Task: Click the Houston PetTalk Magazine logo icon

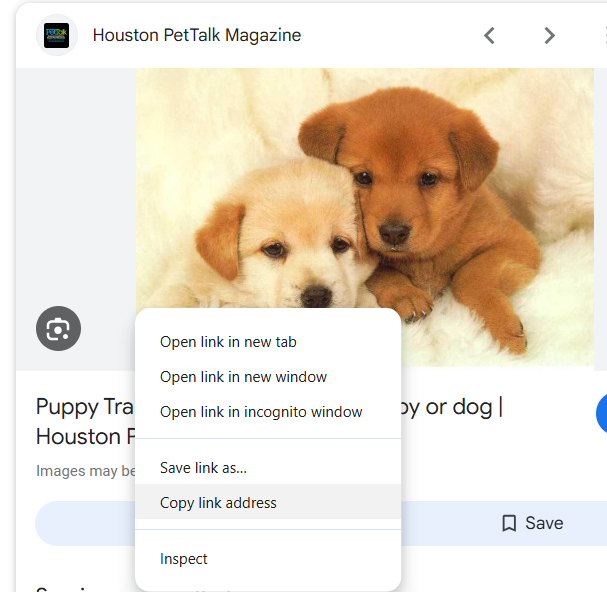Action: point(57,36)
